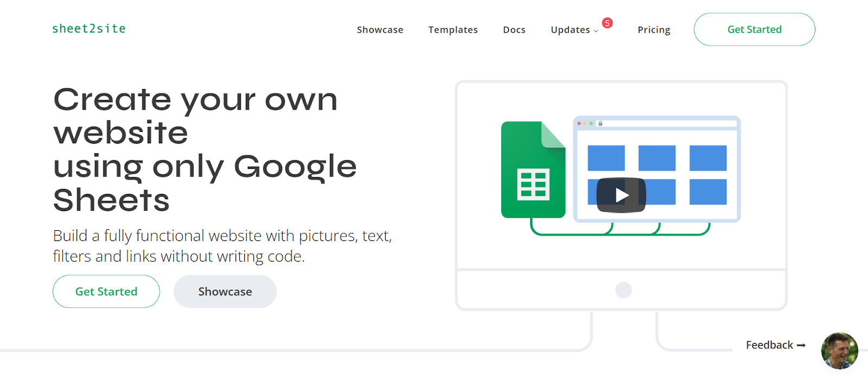Open the red notification badge showing 5
The width and height of the screenshot is (868, 379).
point(608,23)
